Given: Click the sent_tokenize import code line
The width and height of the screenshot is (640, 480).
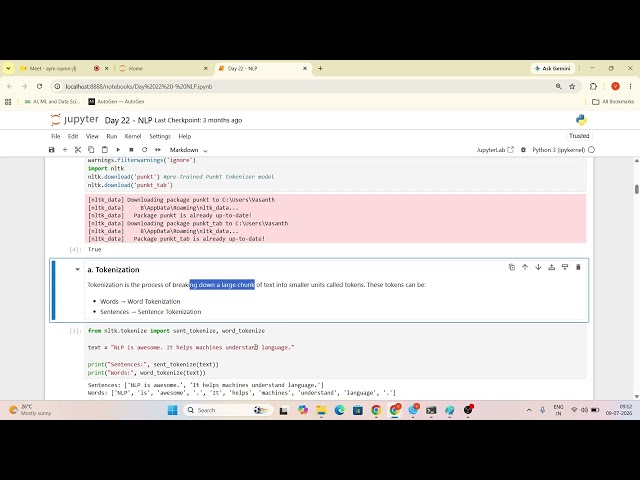Looking at the screenshot, I should click(176, 331).
